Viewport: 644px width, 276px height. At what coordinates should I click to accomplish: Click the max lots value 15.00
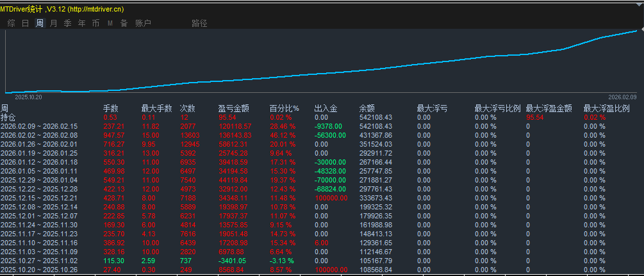[151, 135]
